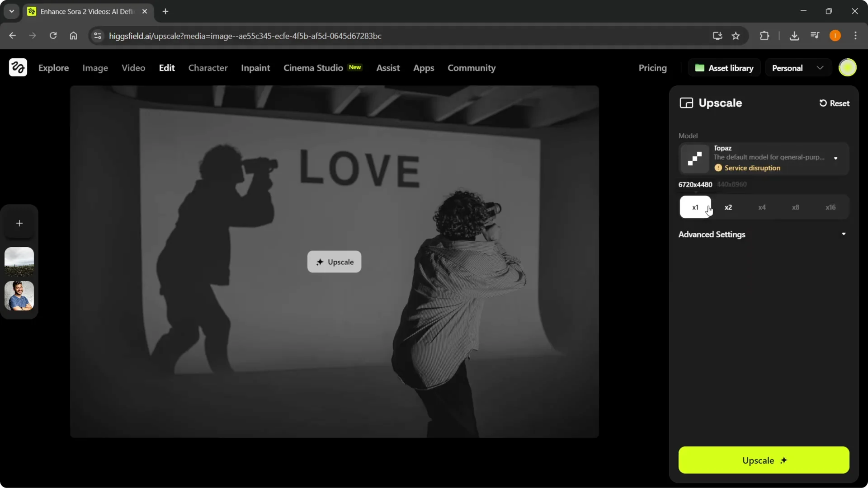Open the Cinema Studio menu
Screen dimensions: 868x488
pos(313,68)
